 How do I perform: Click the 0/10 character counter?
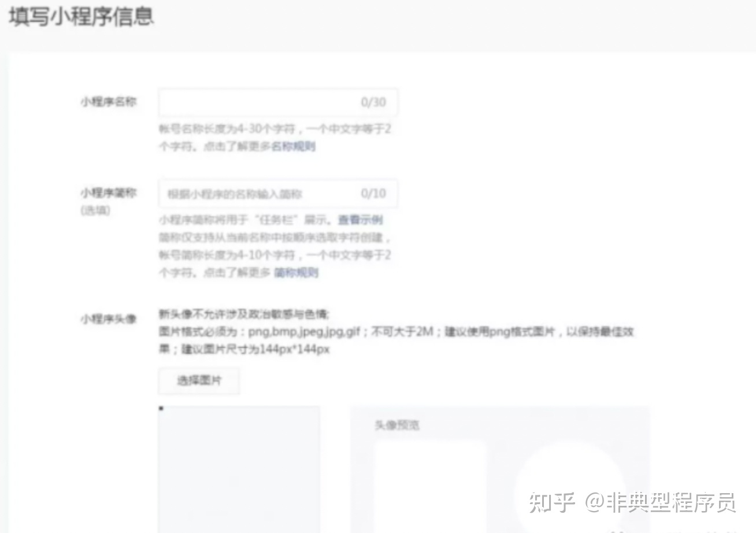373,193
